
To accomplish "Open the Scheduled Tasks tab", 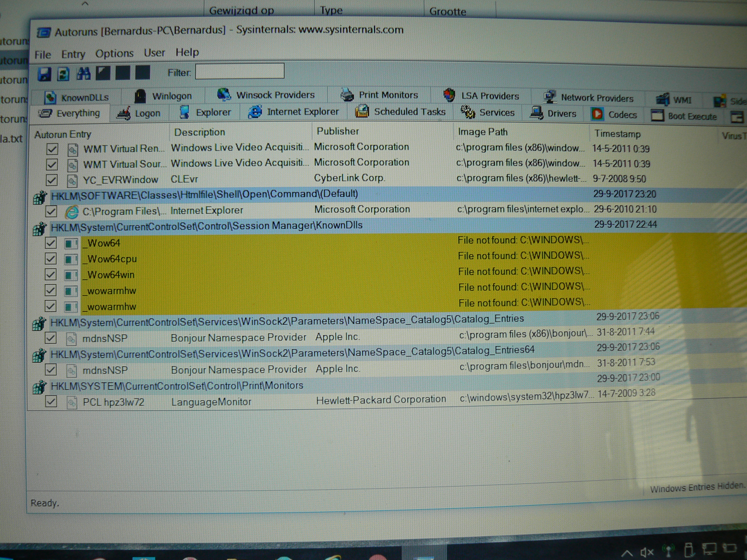I will (x=400, y=112).
